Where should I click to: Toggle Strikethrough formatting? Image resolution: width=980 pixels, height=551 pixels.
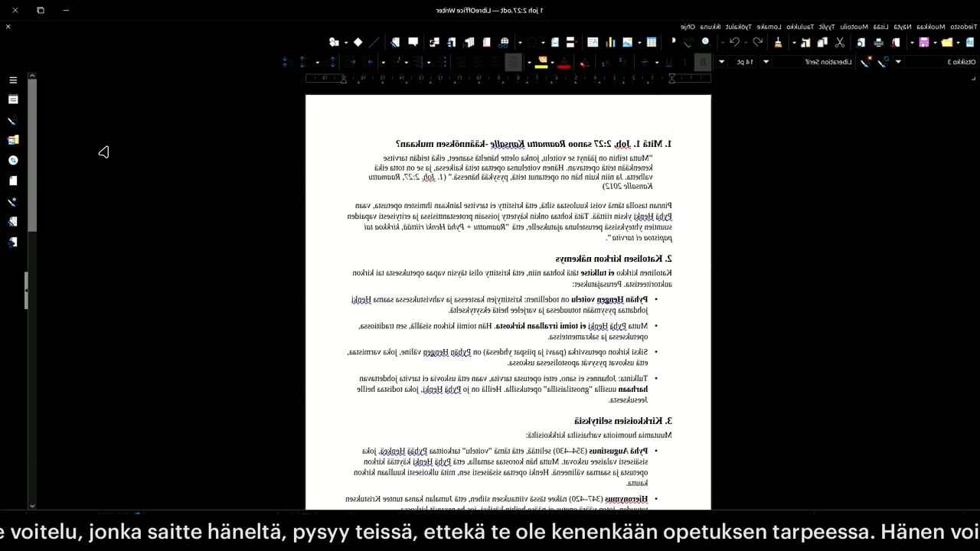[x=645, y=61]
